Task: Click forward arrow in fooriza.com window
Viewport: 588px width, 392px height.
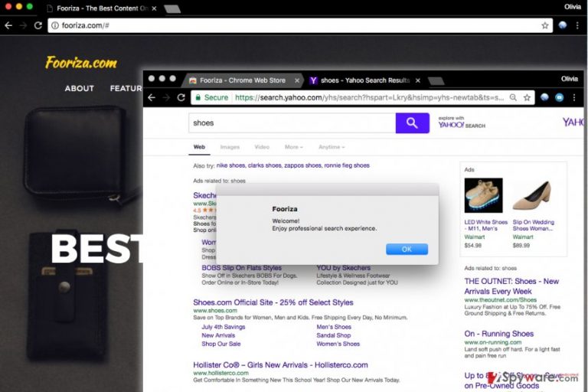Action: click(23, 25)
